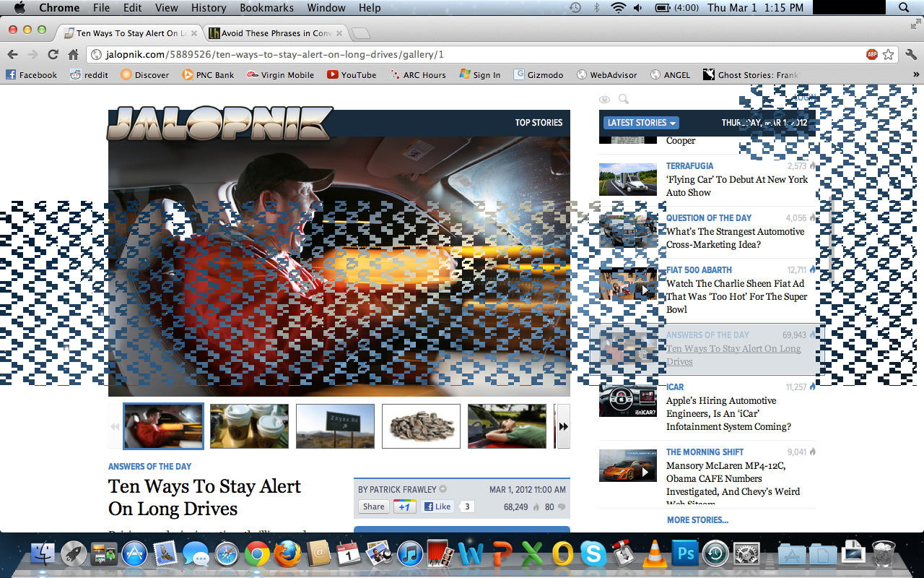Switch to the Avoid These Phrases tab

click(x=276, y=33)
